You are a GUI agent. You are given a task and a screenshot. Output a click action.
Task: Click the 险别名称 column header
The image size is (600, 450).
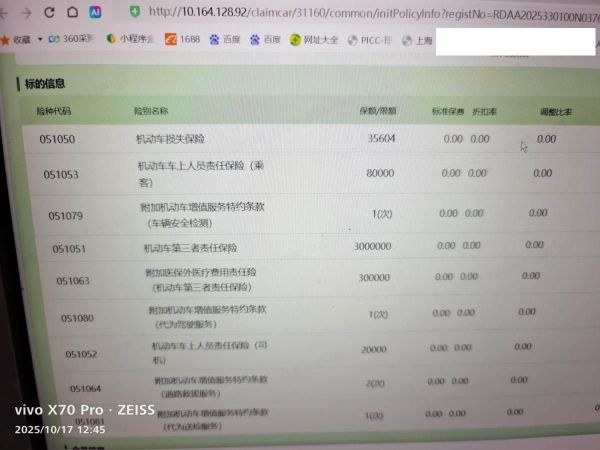coord(151,110)
